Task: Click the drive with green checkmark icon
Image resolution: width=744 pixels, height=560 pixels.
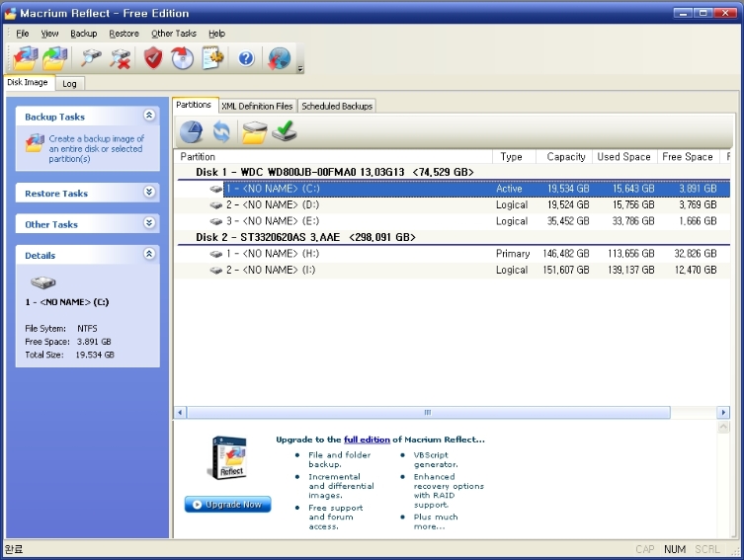Action: [285, 131]
